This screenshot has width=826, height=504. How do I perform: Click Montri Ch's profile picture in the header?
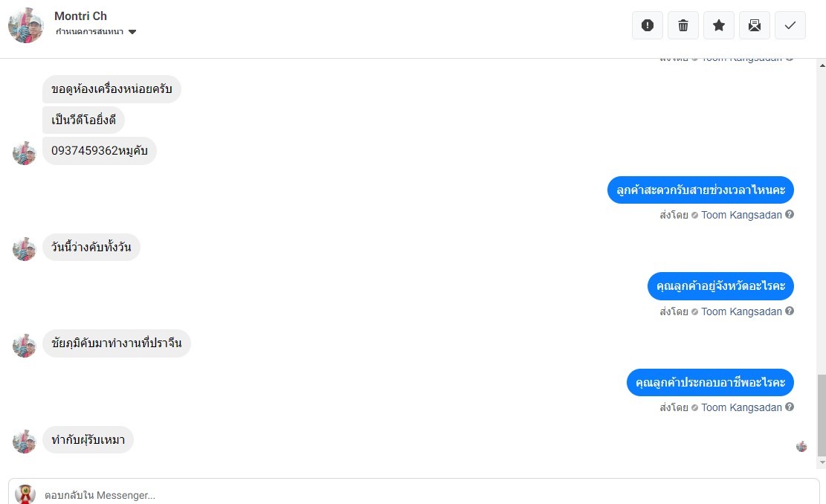click(x=26, y=25)
